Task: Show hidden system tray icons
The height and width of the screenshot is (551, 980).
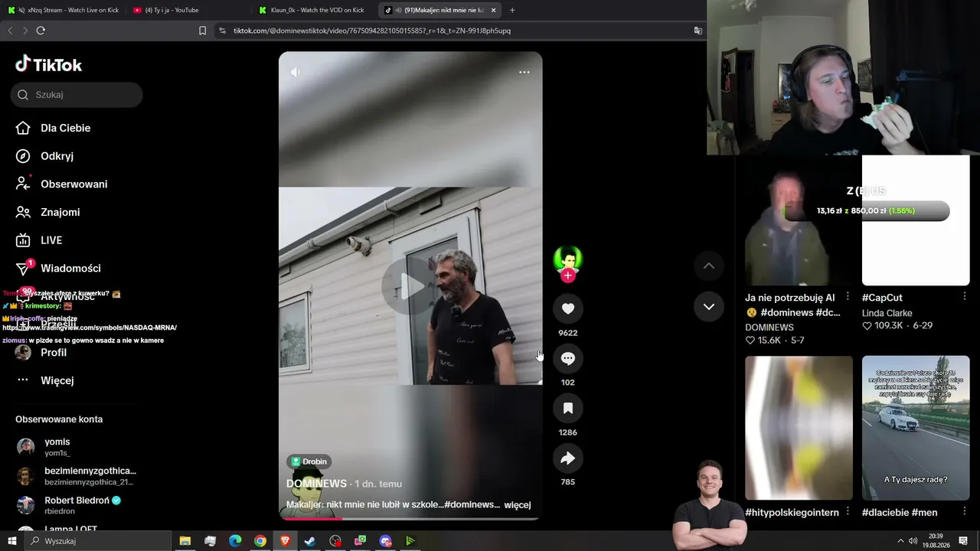Action: pos(900,541)
